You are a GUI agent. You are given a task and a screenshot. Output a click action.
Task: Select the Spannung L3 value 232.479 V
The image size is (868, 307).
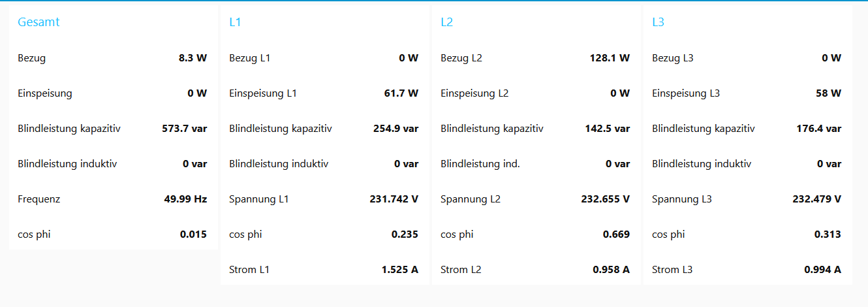click(816, 199)
